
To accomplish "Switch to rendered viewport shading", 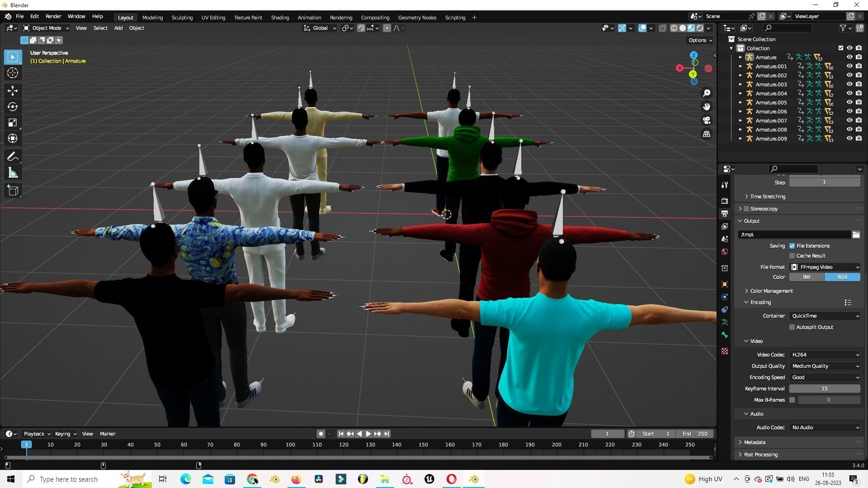I will [700, 28].
